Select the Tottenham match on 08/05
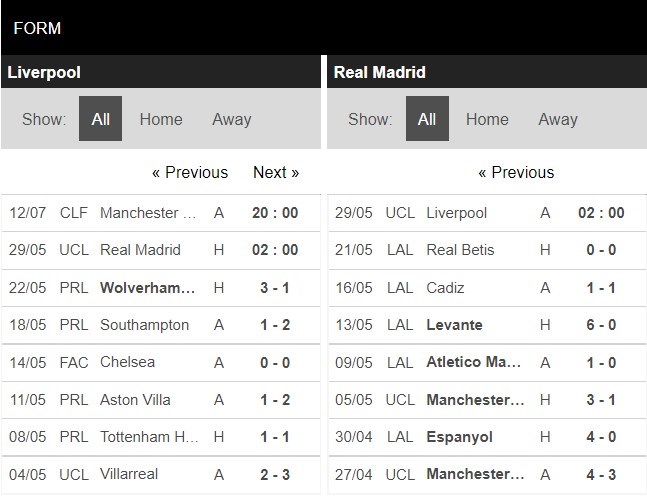 point(148,437)
